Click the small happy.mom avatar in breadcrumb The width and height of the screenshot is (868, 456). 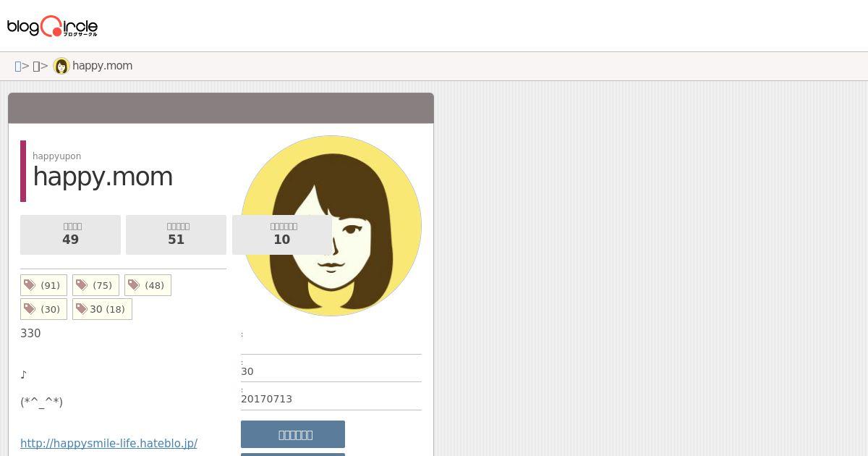pyautogui.click(x=61, y=66)
